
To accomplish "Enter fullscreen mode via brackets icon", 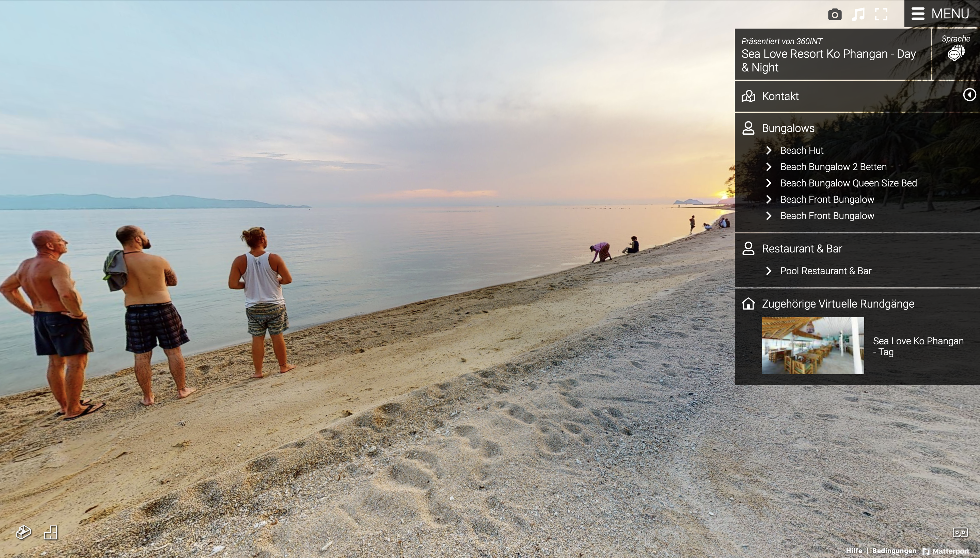I will click(881, 15).
